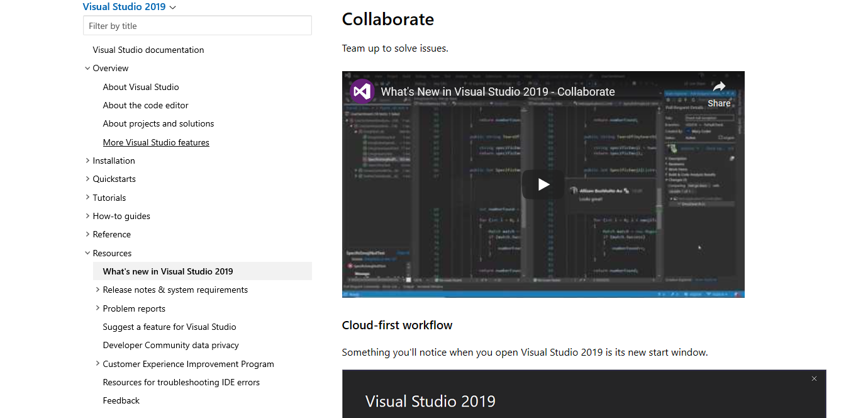Open About the code editor page
Viewport: 868px width, 418px height.
point(146,105)
